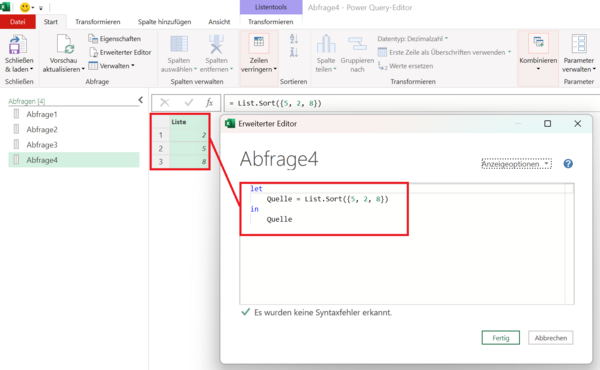Click the Zeilen verringern icon

tap(259, 43)
